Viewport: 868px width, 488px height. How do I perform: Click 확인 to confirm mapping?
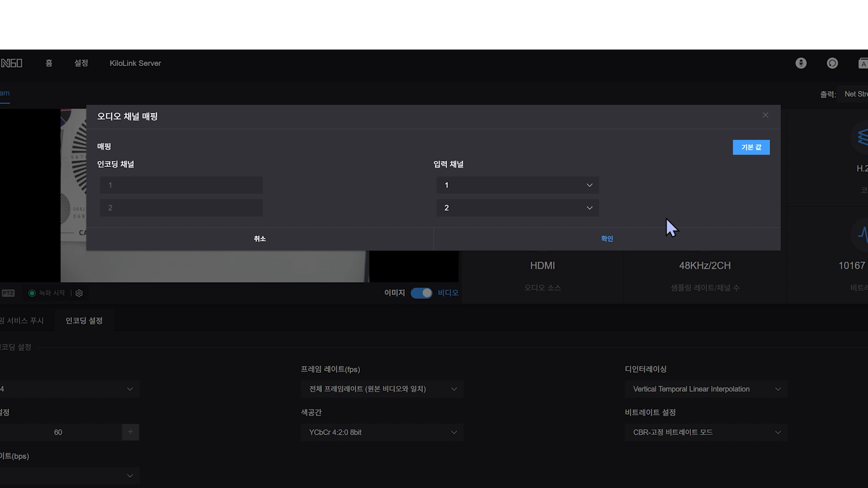tap(607, 239)
